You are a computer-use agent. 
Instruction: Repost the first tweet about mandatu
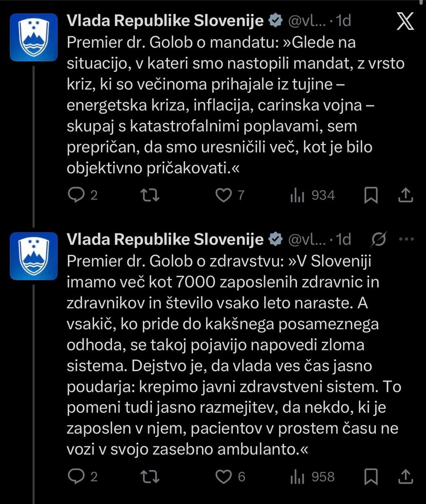(x=150, y=195)
